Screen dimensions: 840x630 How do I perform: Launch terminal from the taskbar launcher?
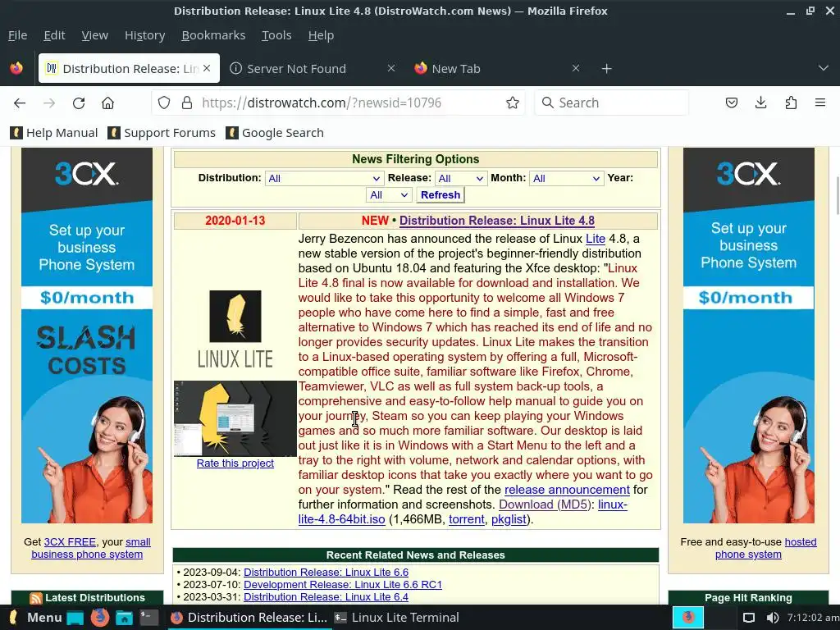tap(149, 618)
